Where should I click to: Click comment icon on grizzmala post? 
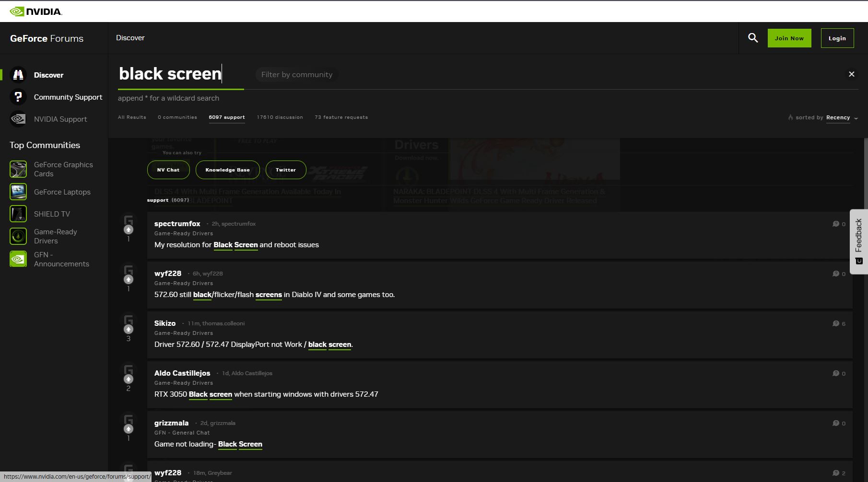(836, 423)
